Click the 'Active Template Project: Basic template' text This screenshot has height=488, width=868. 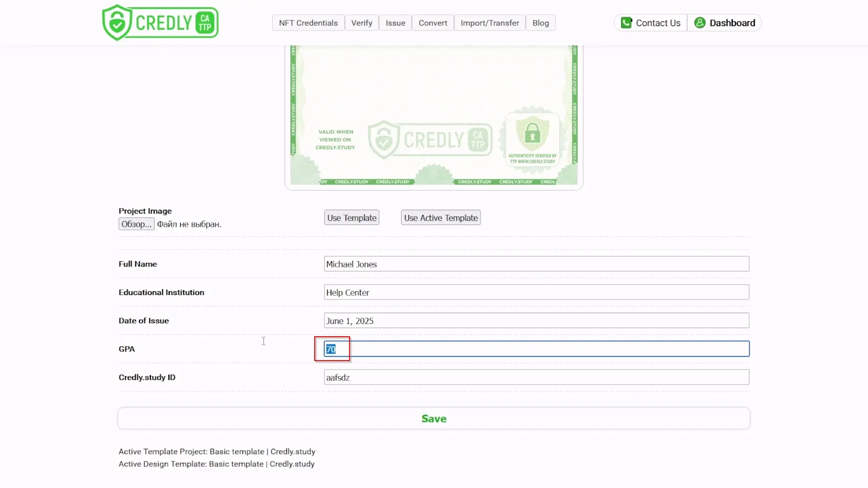coord(191,452)
